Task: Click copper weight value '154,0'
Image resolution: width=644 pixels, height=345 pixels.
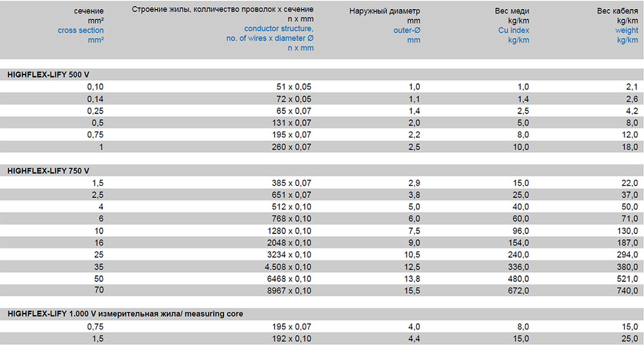Action: coord(518,243)
